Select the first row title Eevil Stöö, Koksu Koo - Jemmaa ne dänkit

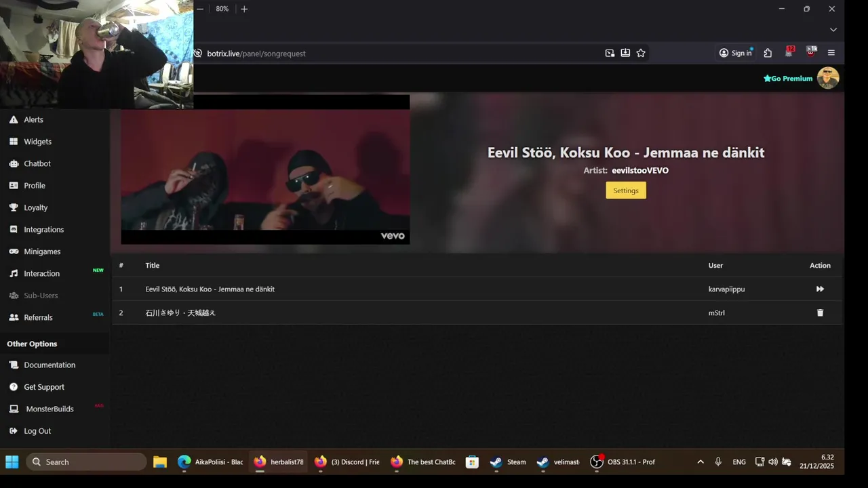point(210,289)
